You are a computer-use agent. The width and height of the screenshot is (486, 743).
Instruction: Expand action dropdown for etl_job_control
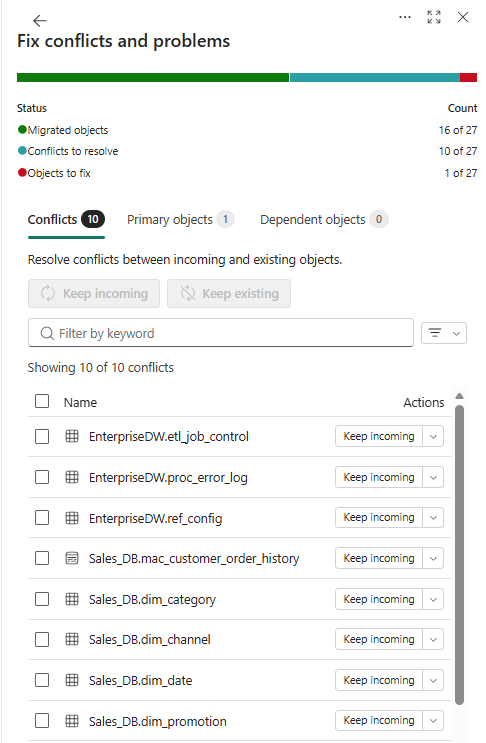click(x=433, y=436)
